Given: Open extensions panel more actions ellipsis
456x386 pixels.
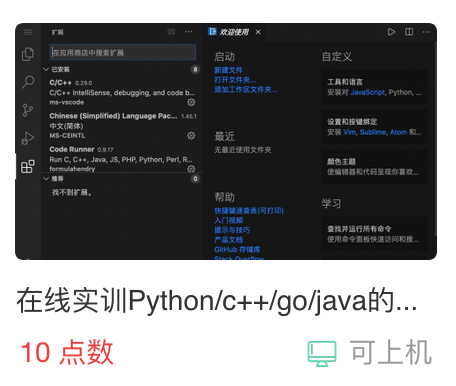Looking at the screenshot, I should [189, 32].
